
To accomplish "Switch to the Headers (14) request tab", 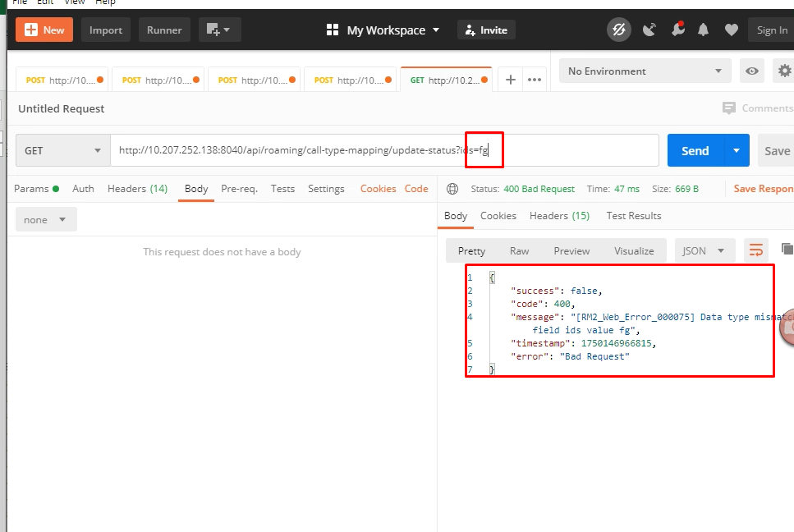I will (x=137, y=189).
